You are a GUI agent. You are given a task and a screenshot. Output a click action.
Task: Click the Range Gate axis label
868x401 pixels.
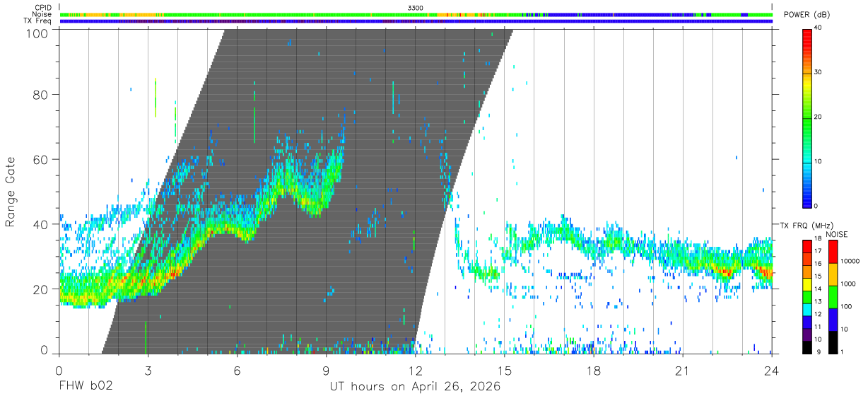coord(11,192)
